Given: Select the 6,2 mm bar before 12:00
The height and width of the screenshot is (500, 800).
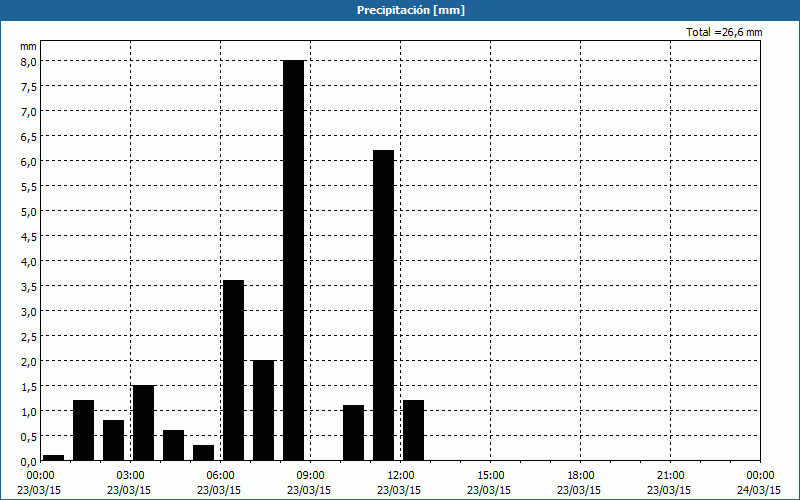Looking at the screenshot, I should coord(384,305).
